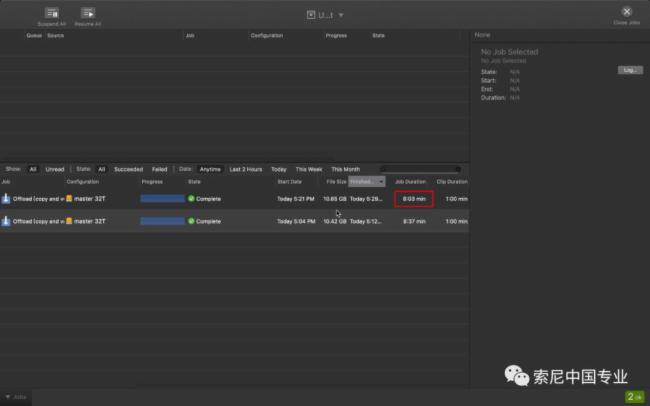Toggle the Failed state filter

(159, 169)
